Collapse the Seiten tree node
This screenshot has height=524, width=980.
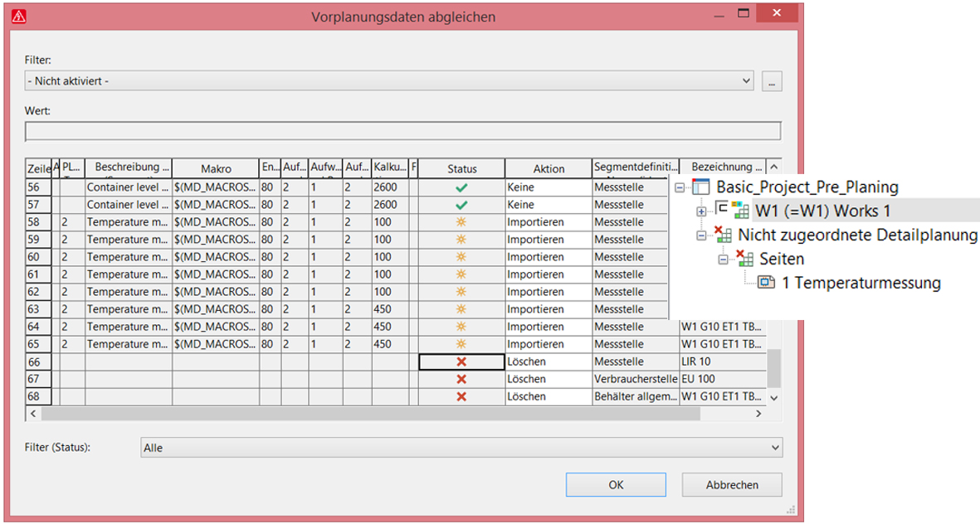723,260
